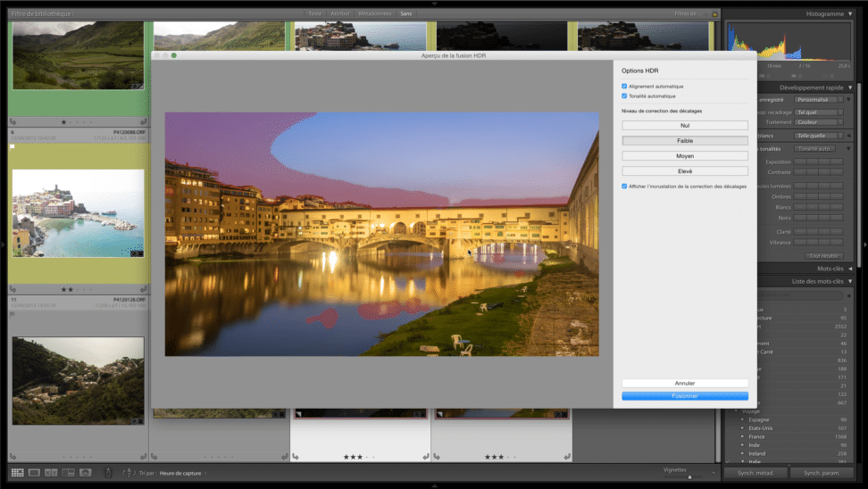The height and width of the screenshot is (489, 868).
Task: Select the 'Métadonnées' filter tab
Action: (375, 13)
